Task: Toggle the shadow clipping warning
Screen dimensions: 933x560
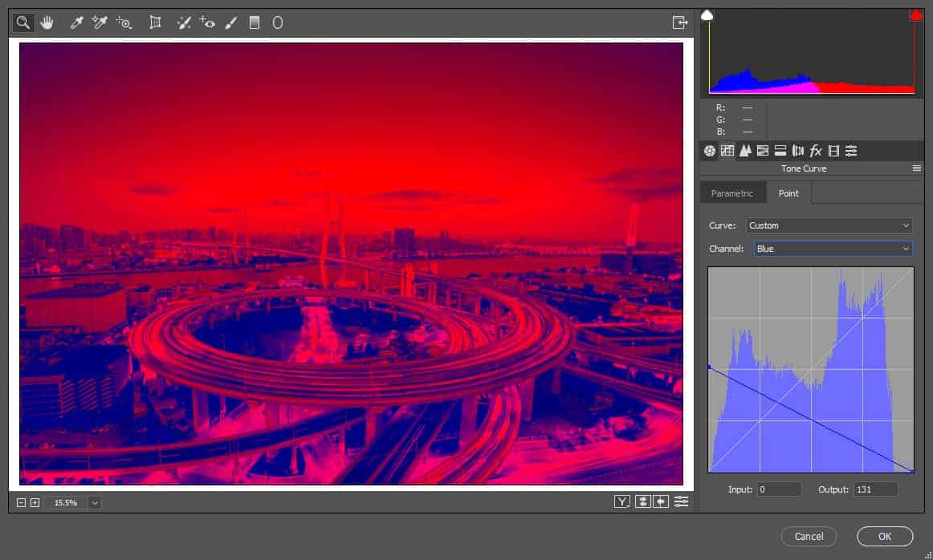Action: point(707,15)
